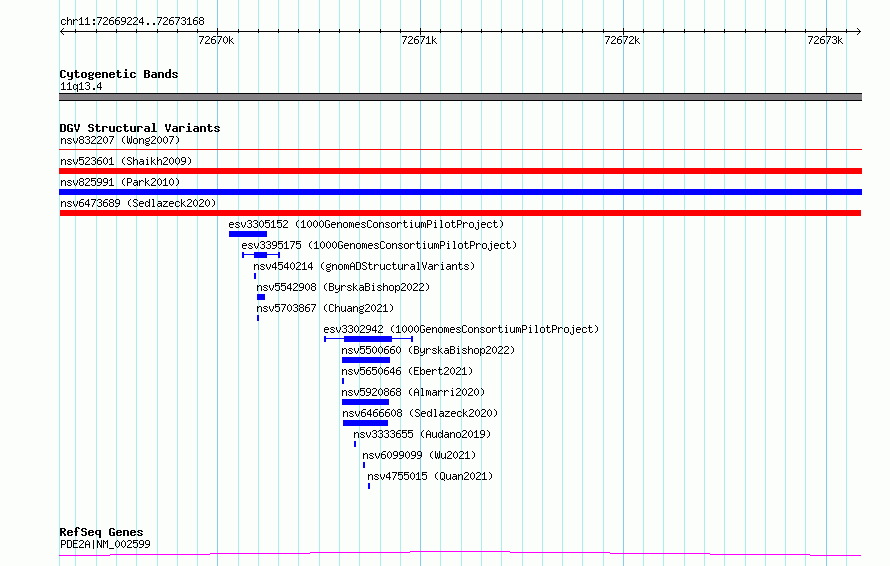The image size is (890, 566).
Task: Click the nsv832207 (Wong2007) label
Action: coord(120,140)
